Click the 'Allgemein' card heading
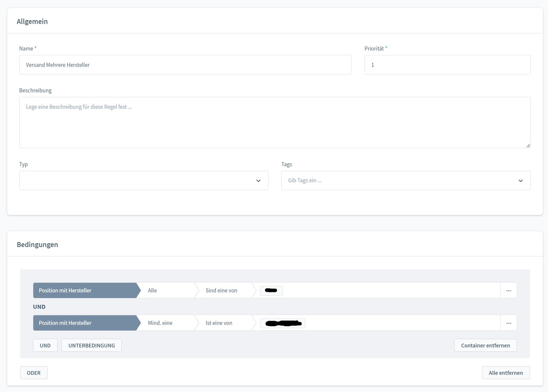 [32, 21]
